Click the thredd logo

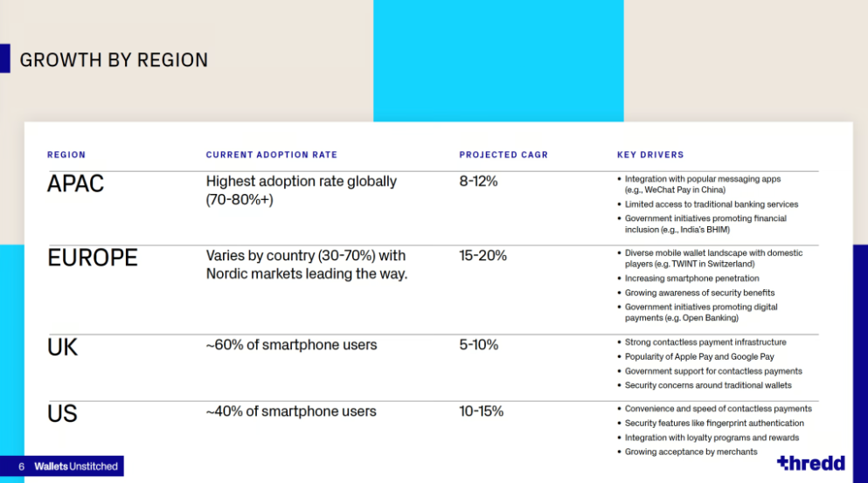click(811, 463)
